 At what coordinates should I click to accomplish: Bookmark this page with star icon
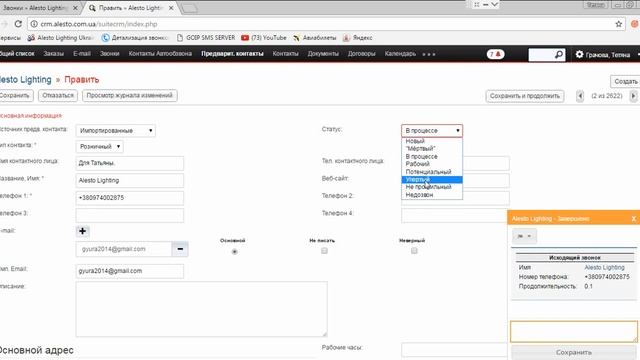(x=619, y=24)
